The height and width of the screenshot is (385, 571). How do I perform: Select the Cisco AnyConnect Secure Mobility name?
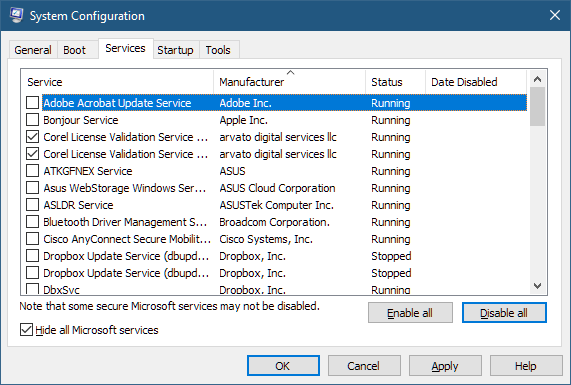pyautogui.click(x=127, y=239)
